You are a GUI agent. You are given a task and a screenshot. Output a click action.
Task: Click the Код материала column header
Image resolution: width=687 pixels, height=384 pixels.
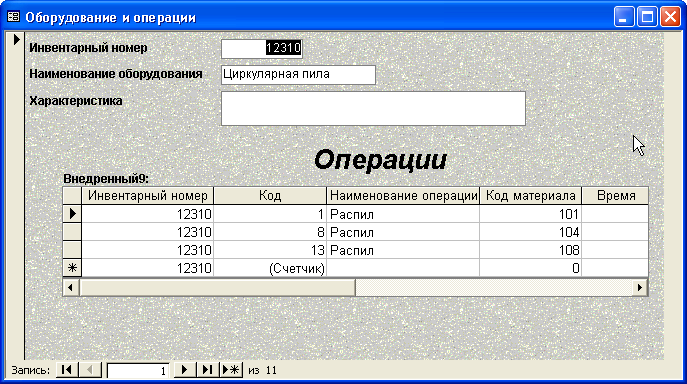point(531,196)
